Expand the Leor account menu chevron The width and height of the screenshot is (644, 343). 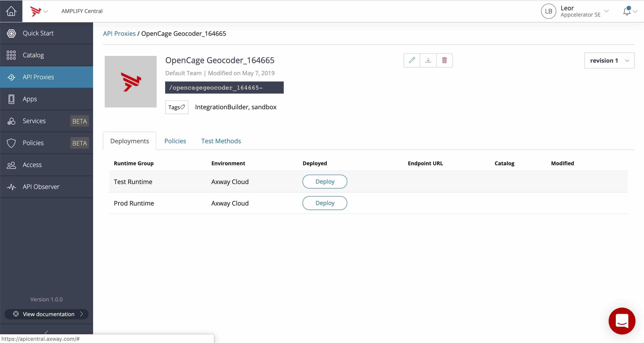point(606,11)
